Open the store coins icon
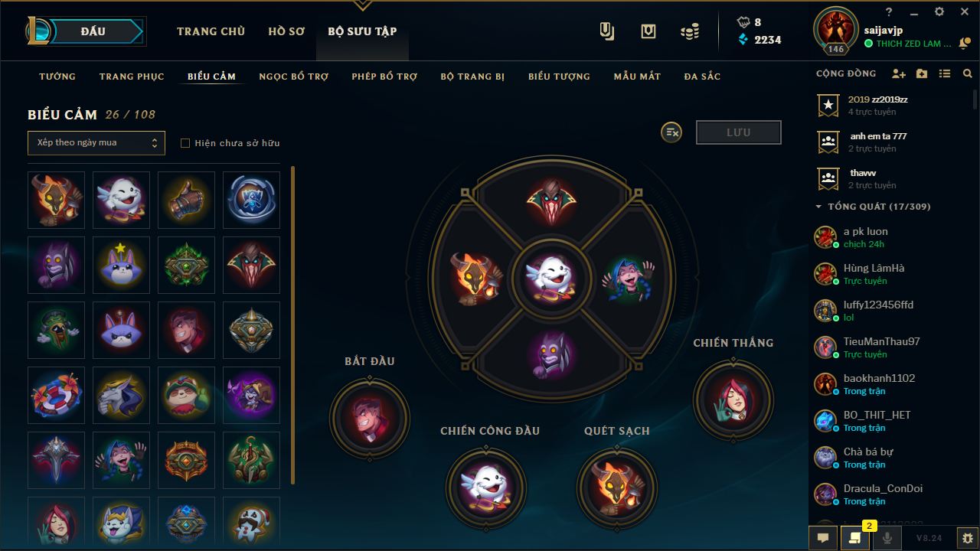Image resolution: width=980 pixels, height=551 pixels. (x=690, y=31)
